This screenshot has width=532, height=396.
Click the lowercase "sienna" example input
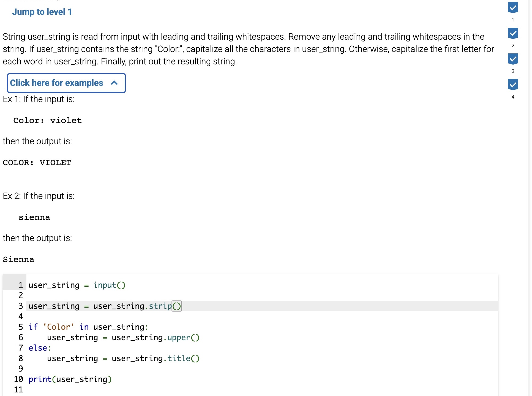34,217
